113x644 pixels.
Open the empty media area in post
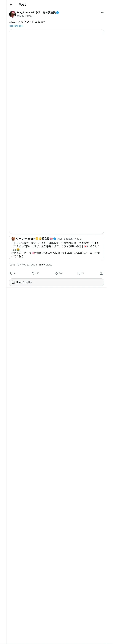(57, 132)
